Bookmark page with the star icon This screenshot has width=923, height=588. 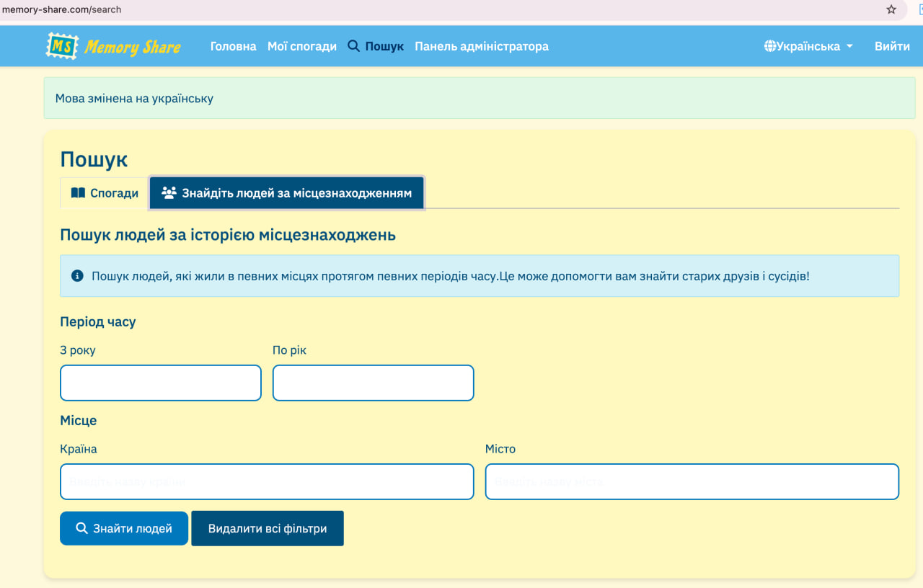(x=891, y=9)
